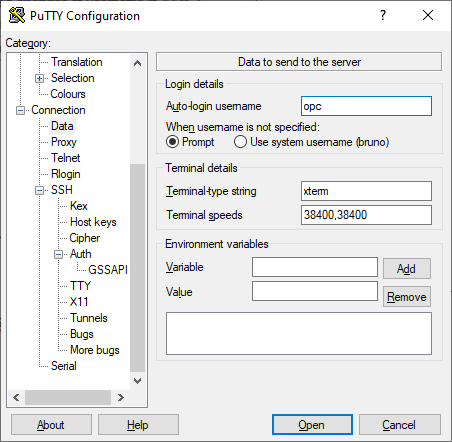Open the Colours category

coord(68,94)
